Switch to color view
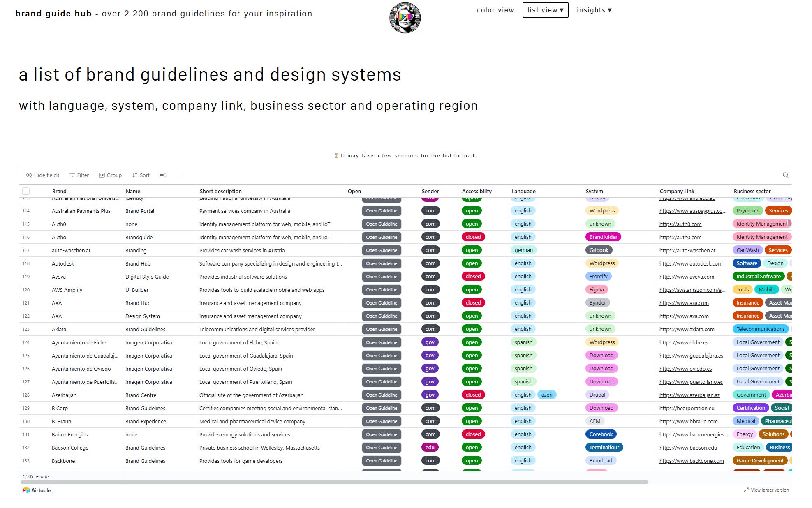This screenshot has width=812, height=508. point(495,10)
